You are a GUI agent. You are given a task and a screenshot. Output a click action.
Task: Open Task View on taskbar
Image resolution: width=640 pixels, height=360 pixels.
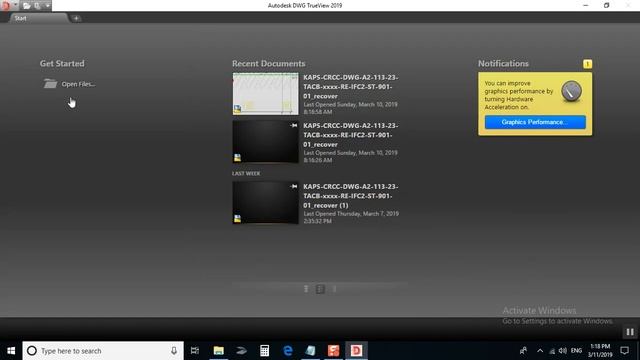point(195,351)
